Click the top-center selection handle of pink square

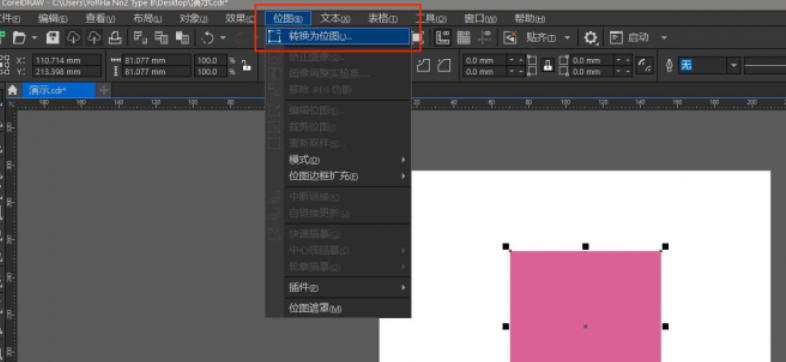click(x=585, y=246)
